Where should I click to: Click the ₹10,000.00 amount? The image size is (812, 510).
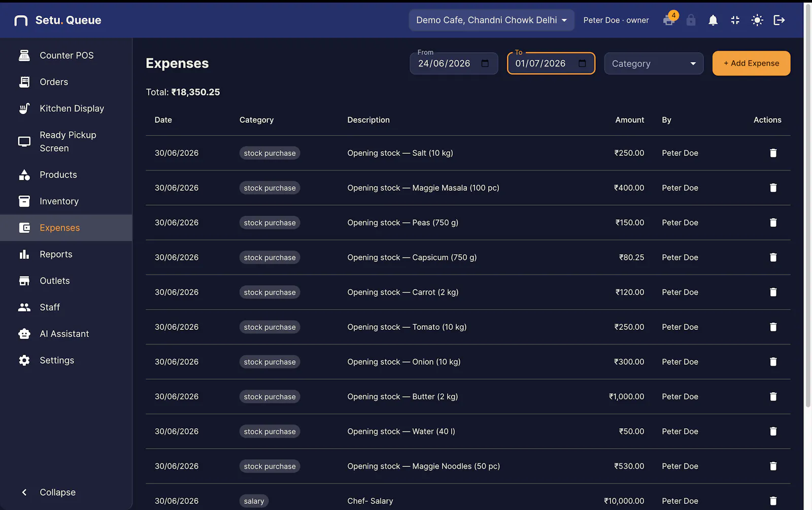(624, 501)
